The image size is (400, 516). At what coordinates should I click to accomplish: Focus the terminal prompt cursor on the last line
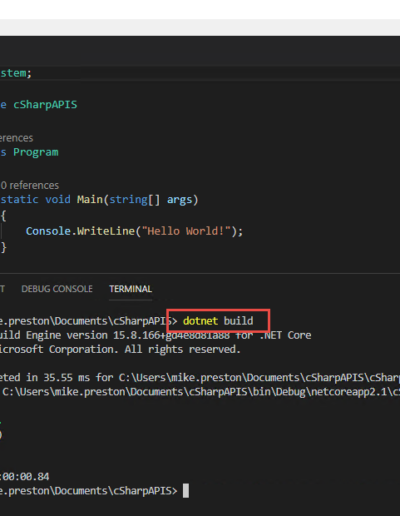click(186, 491)
